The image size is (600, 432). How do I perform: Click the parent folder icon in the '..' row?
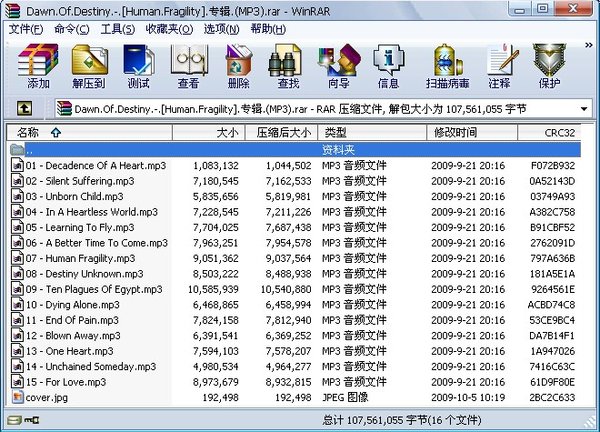point(17,149)
